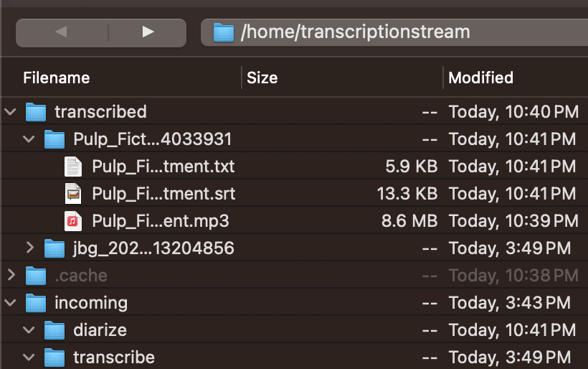Click the diarize folder icon
This screenshot has height=369, width=588.
[54, 330]
